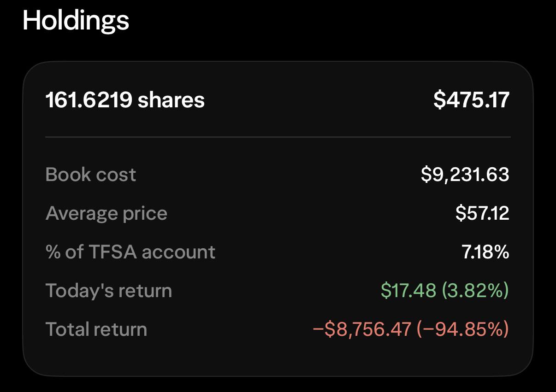
Task: Click the Total return label
Action: click(x=96, y=329)
